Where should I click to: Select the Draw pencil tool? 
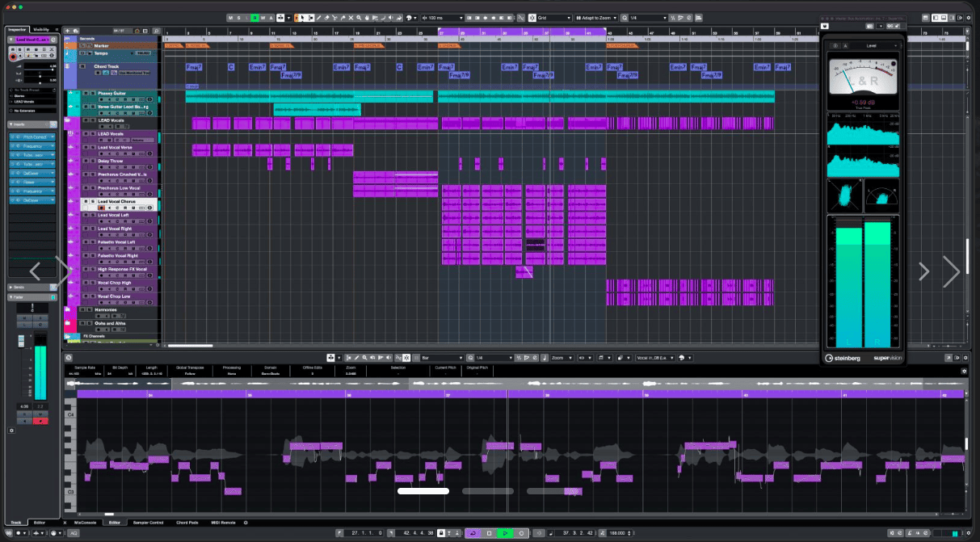[x=318, y=17]
